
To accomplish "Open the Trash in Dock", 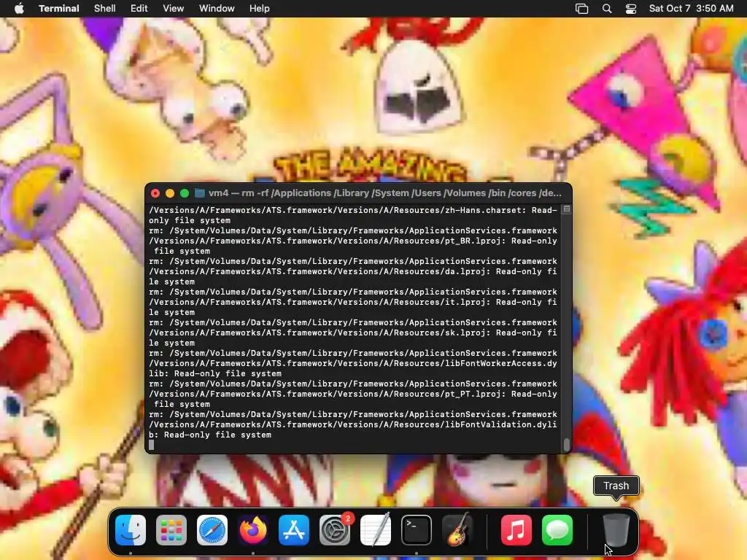I will click(x=616, y=530).
